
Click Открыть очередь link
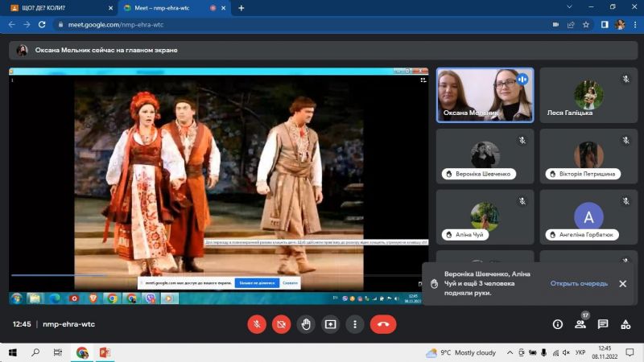pyautogui.click(x=579, y=284)
